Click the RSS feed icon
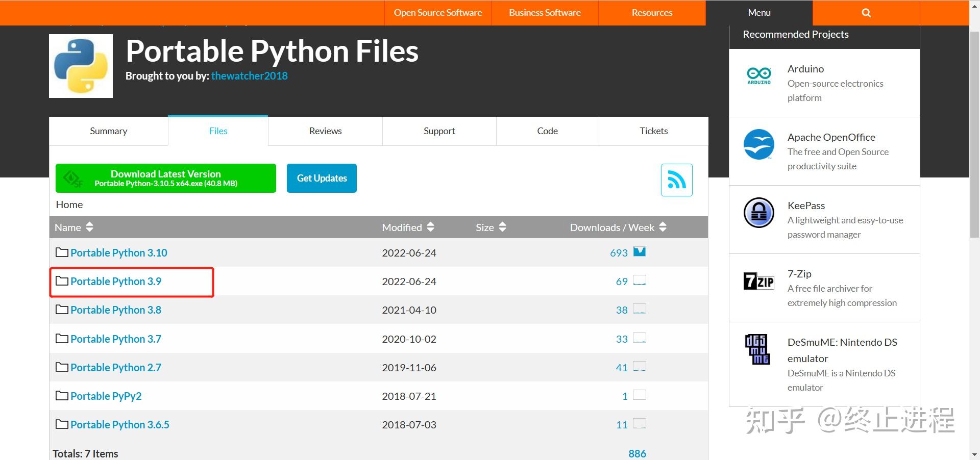 676,180
